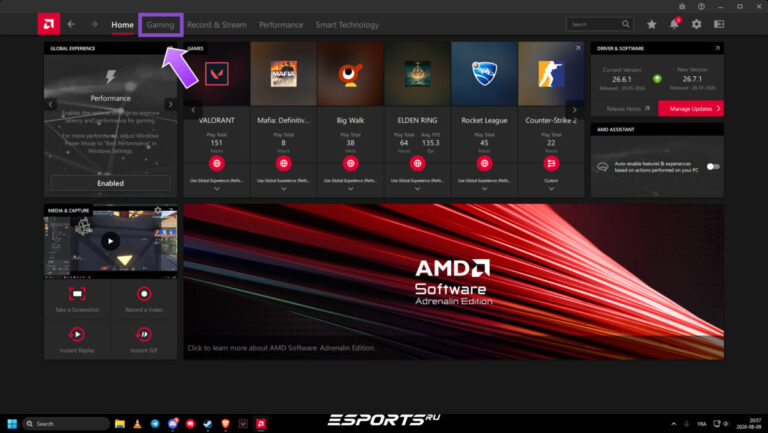This screenshot has height=433, width=768.
Task: Click the AMD logo in the header
Action: (x=48, y=24)
